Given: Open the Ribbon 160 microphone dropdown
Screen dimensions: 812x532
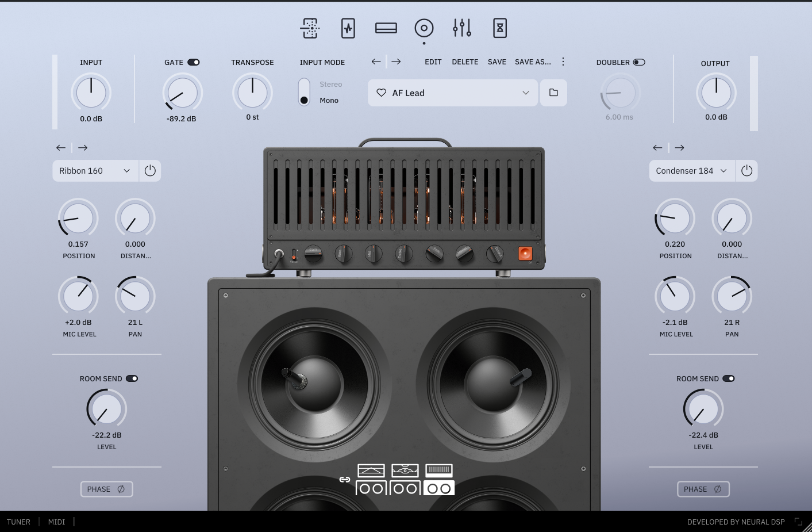Looking at the screenshot, I should click(x=95, y=171).
